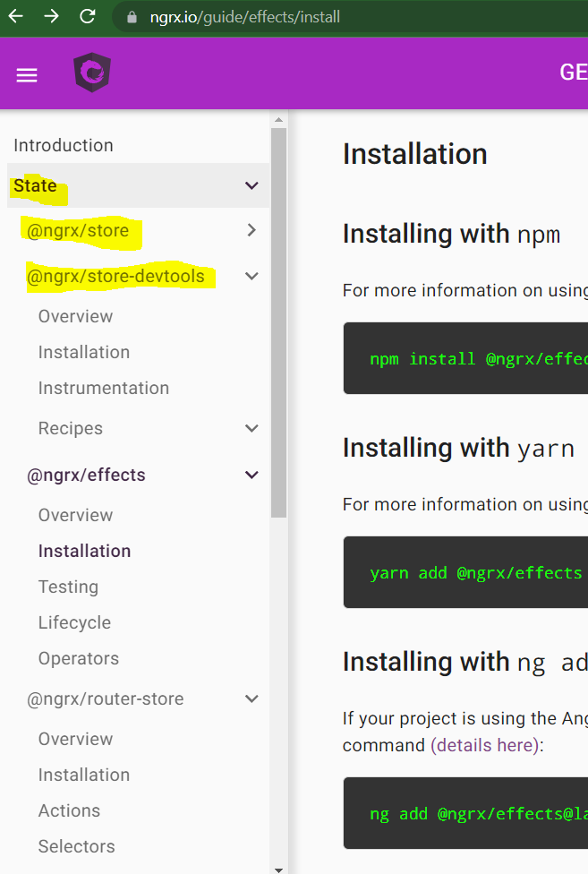Collapse the @ngrx/router-store section
Viewport: 588px width, 874px height.
coord(251,698)
